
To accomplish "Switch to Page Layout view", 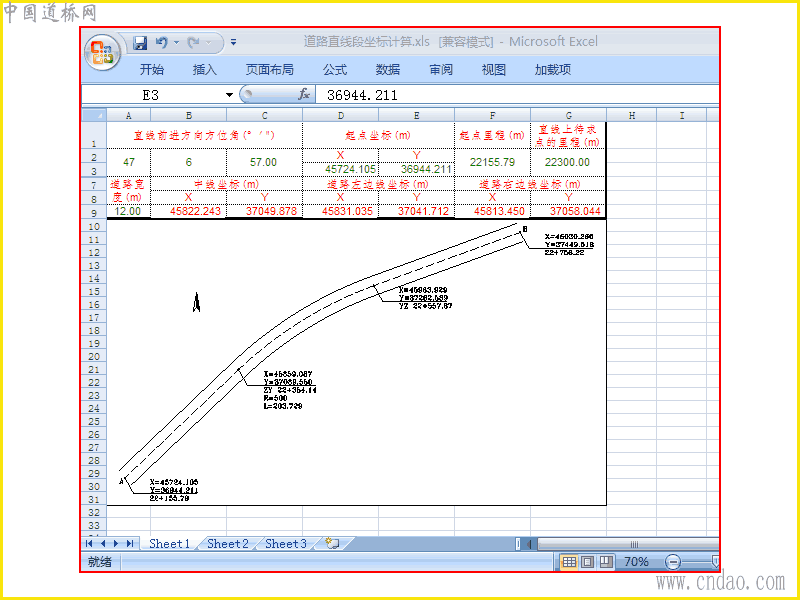I will pos(587,562).
